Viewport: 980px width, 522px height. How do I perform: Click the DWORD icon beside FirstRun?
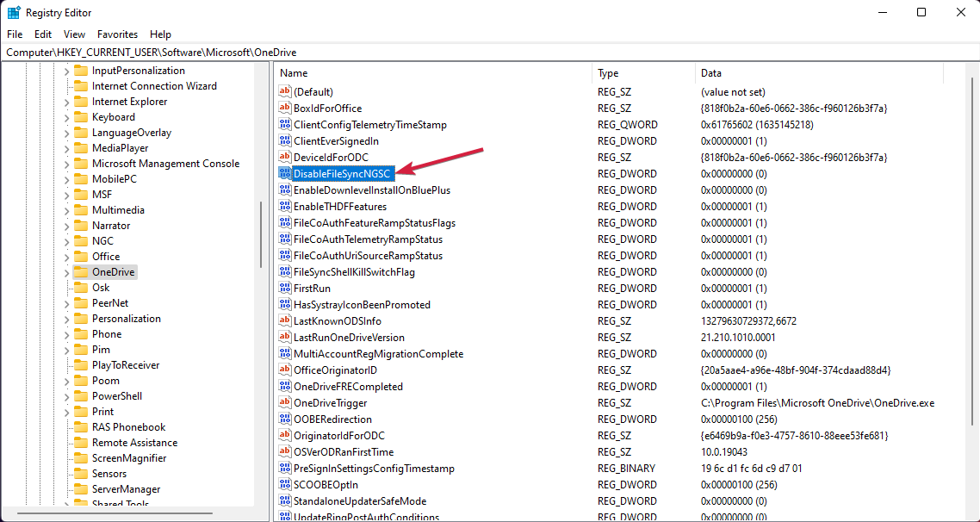[285, 289]
